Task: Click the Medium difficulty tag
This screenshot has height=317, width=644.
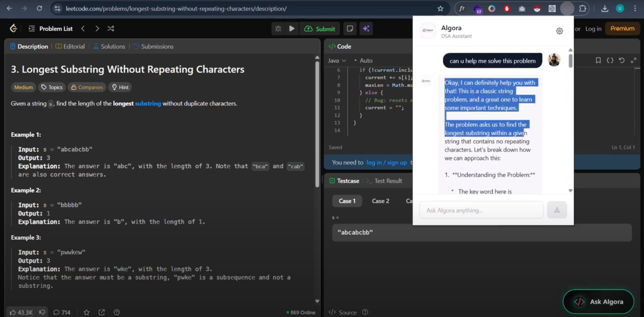Action: pos(23,87)
